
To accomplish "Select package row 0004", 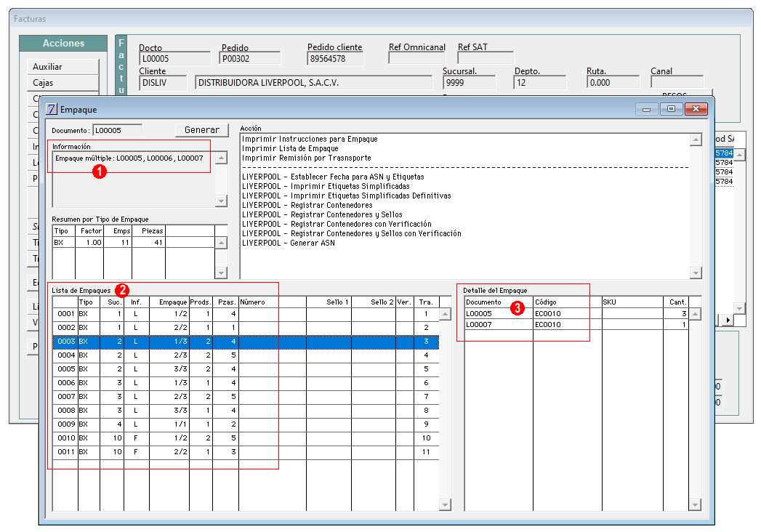I will tap(246, 355).
